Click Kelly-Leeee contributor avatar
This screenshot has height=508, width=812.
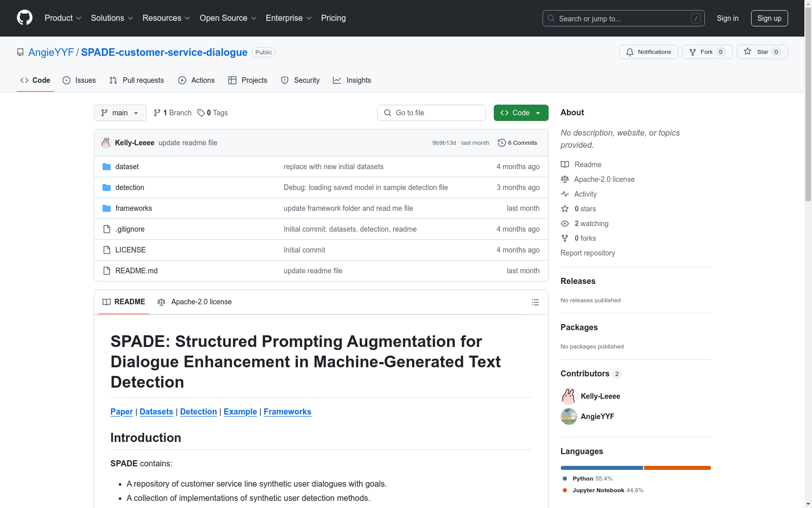click(x=569, y=396)
